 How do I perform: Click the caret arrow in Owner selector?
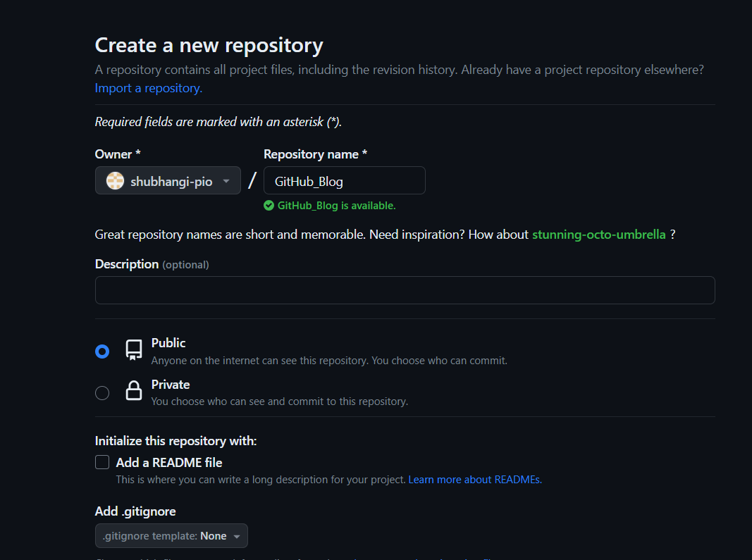(226, 181)
